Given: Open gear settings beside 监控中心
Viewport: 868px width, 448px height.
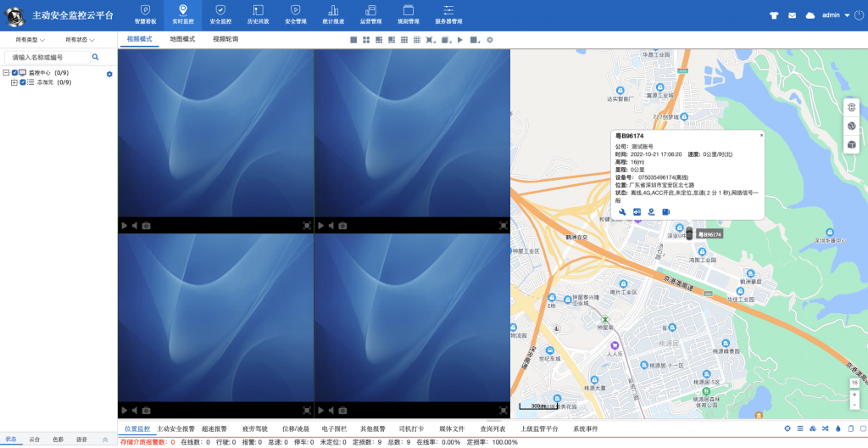Looking at the screenshot, I should pyautogui.click(x=109, y=74).
